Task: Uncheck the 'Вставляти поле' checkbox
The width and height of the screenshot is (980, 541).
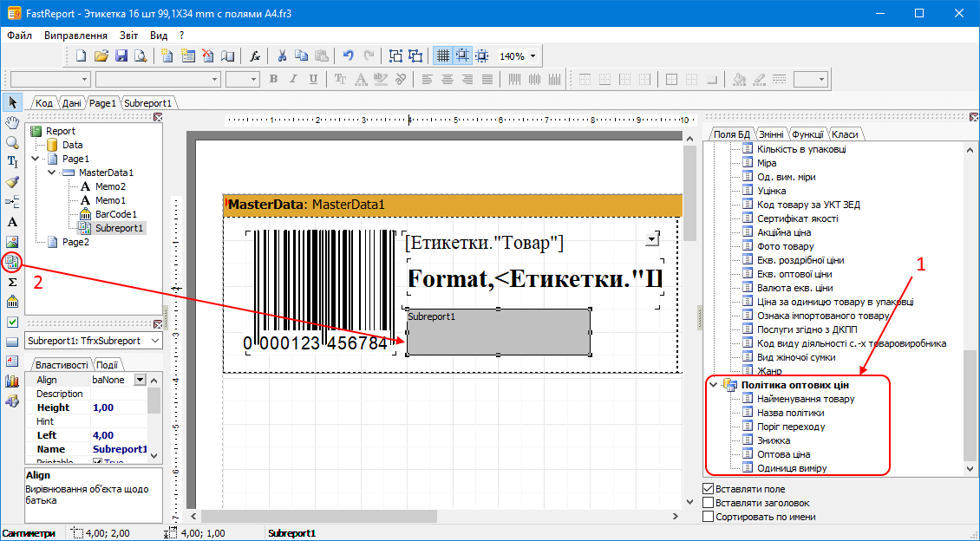Action: [709, 488]
